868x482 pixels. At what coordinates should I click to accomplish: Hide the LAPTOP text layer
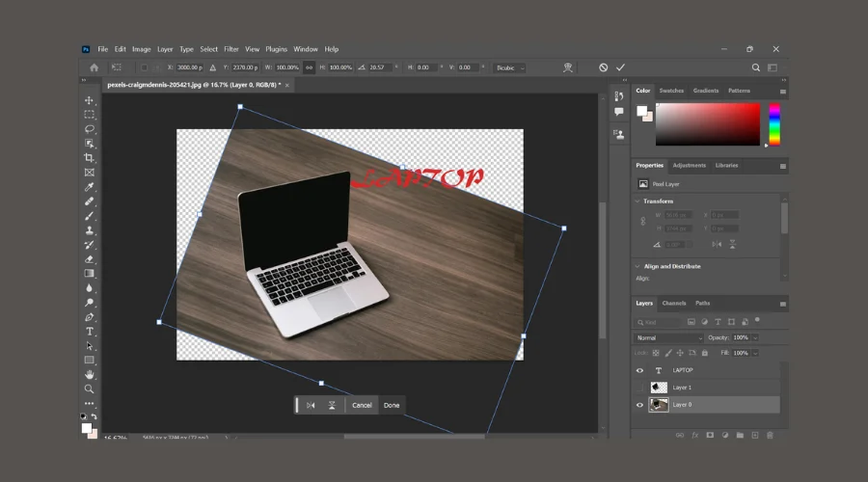click(x=640, y=371)
